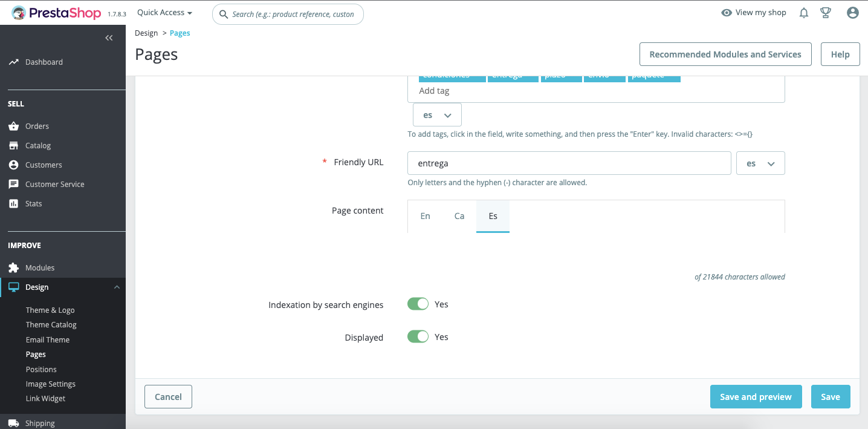
Task: Click the Shipping truck icon
Action: [x=13, y=423]
